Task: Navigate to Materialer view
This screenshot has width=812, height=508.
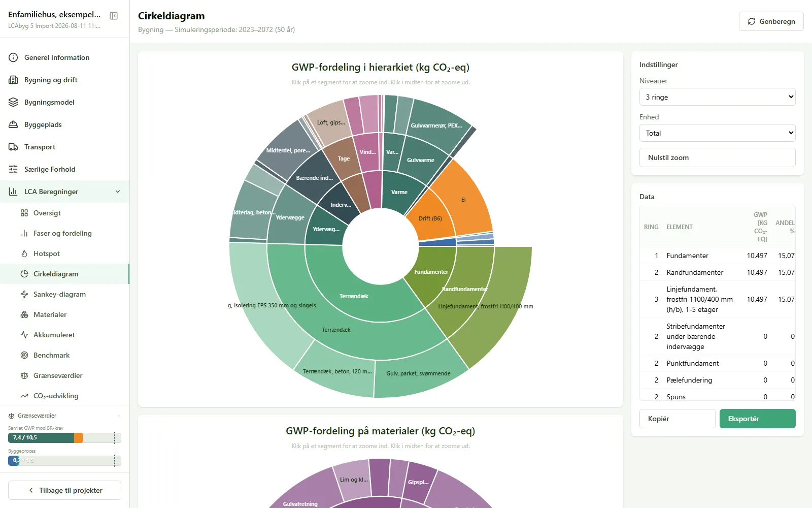Action: click(x=64, y=314)
